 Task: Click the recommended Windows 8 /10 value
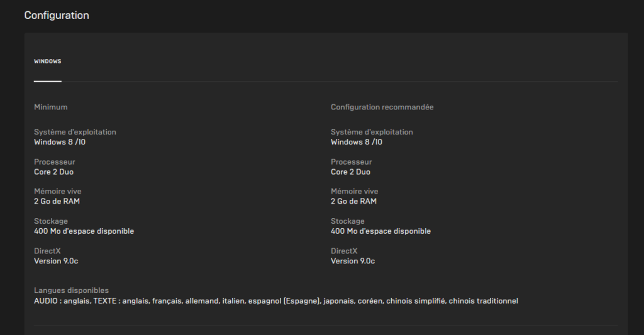coord(357,142)
